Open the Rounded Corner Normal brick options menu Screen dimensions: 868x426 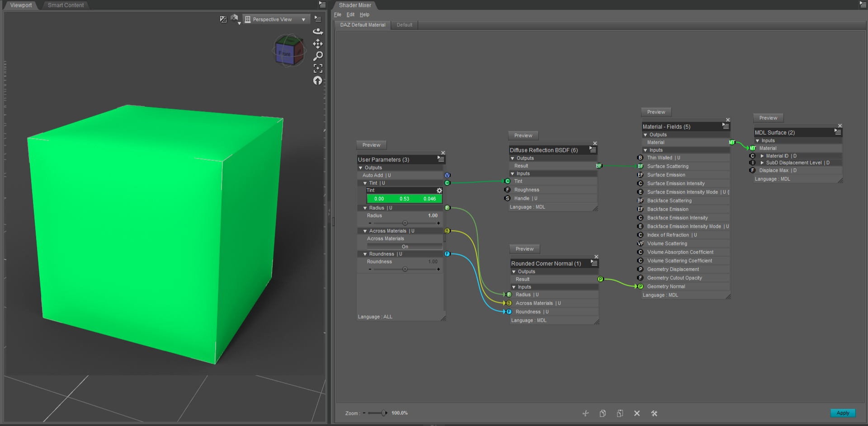(x=594, y=263)
